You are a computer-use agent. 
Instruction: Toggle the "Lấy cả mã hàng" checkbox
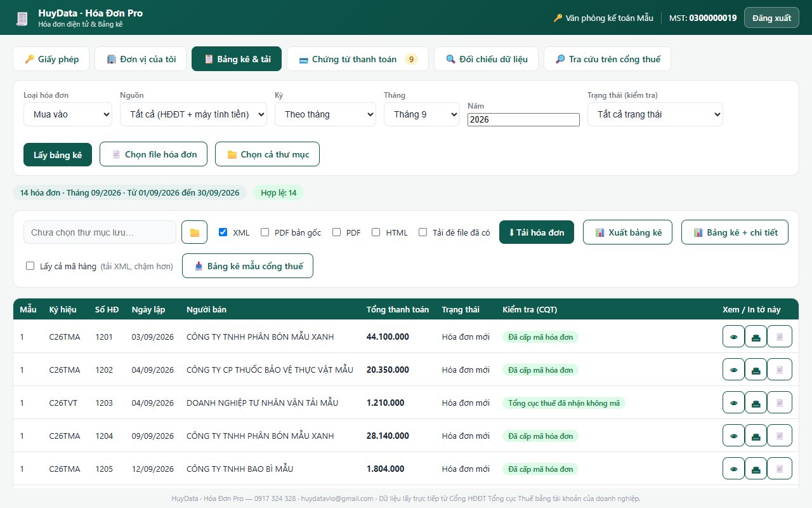30,266
